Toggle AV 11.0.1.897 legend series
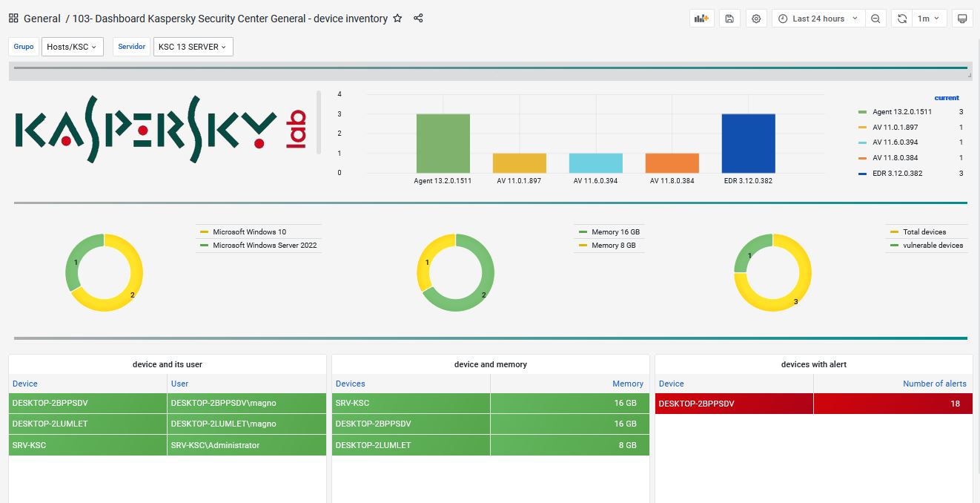This screenshot has width=980, height=503. 895,128
